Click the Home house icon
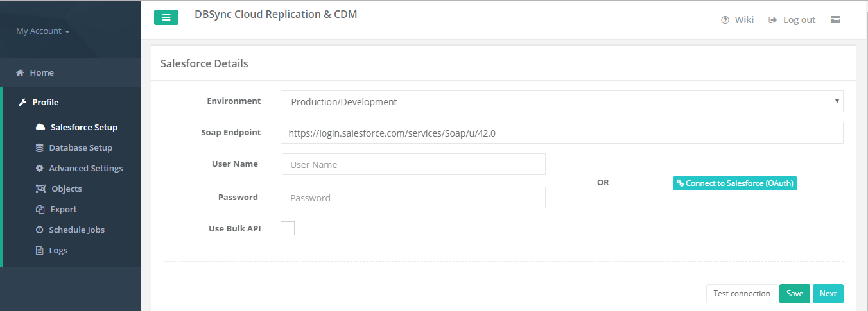The width and height of the screenshot is (868, 311). (20, 73)
